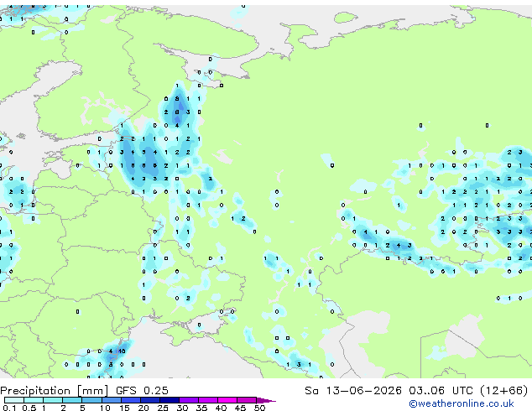The width and height of the screenshot is (532, 411).
Task: Click the 0.5 to 1 mm legend swatch
Action: (x=34, y=400)
